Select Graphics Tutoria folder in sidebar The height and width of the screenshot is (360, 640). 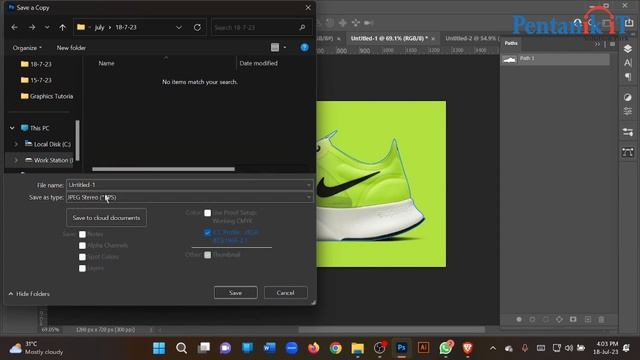47,96
